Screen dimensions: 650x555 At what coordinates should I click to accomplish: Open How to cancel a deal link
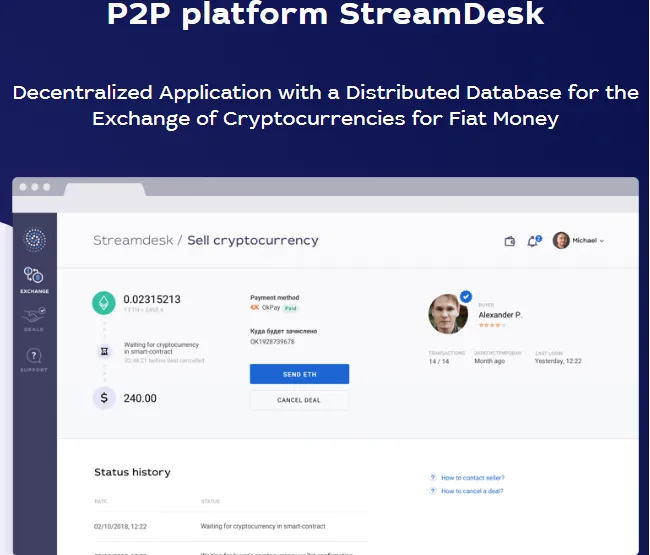click(x=472, y=491)
